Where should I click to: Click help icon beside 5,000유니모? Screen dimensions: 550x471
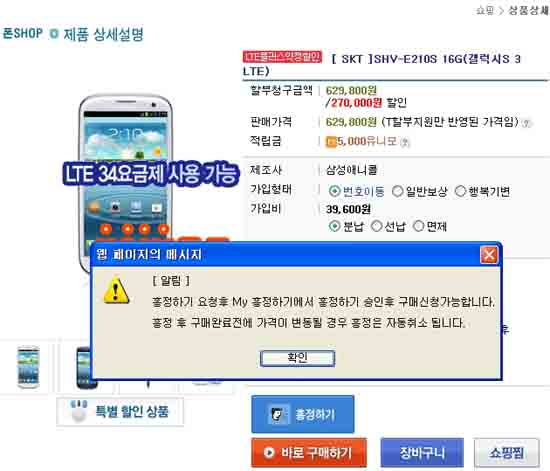click(x=405, y=142)
